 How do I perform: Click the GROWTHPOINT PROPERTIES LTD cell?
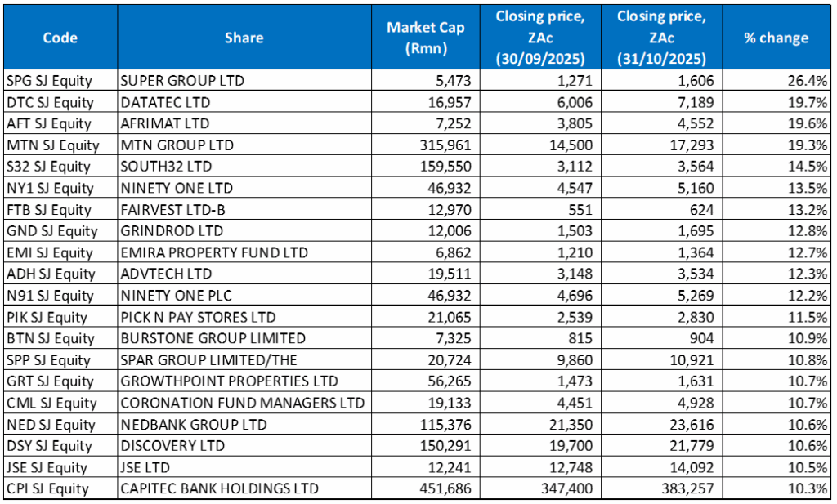pos(229,381)
